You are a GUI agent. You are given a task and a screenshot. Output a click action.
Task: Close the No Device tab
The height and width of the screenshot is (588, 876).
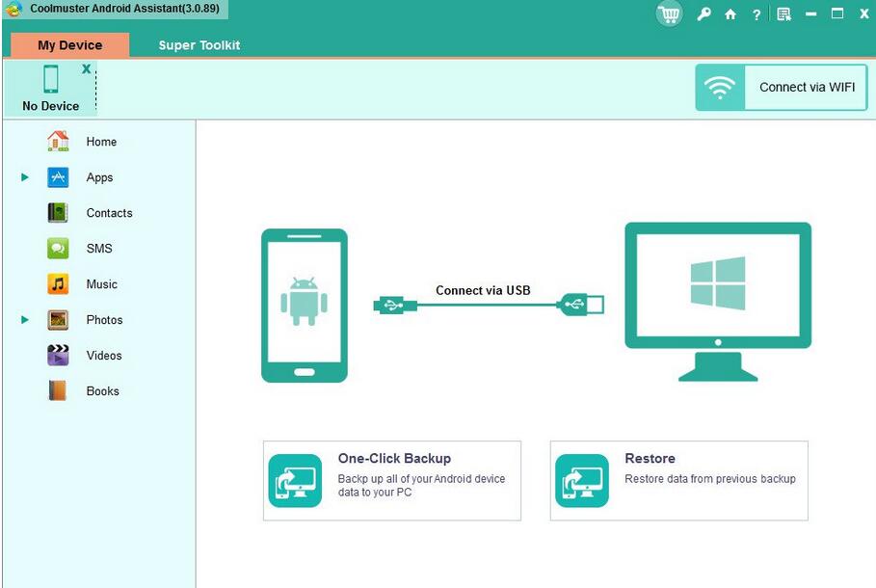click(86, 68)
